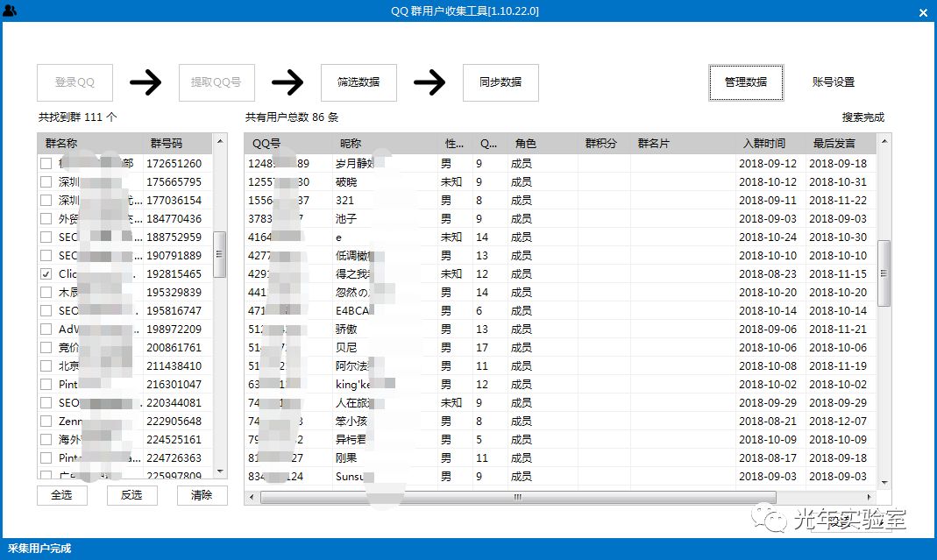Select user row with nickname 池子
This screenshot has height=560, width=937.
click(x=560, y=219)
